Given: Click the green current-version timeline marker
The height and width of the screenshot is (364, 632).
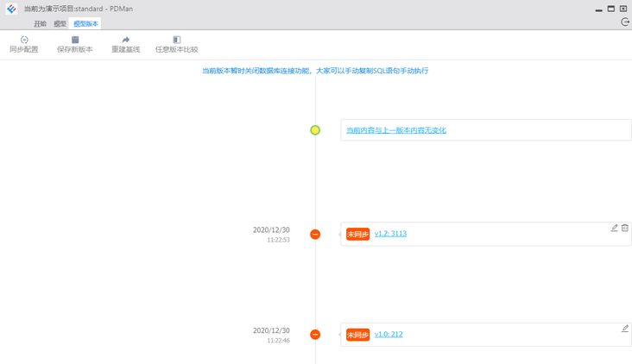Looking at the screenshot, I should coord(315,130).
